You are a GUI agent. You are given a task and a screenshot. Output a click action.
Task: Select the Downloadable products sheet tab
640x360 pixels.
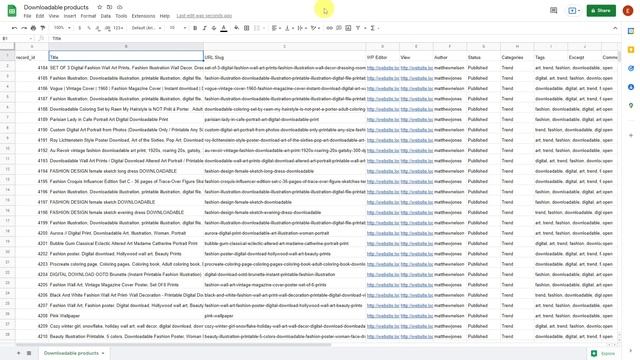[x=73, y=353]
